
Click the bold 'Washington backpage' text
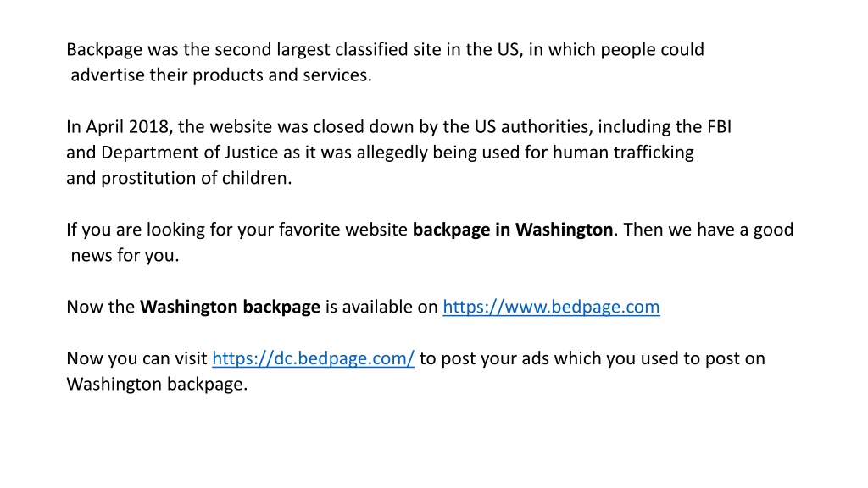click(230, 307)
